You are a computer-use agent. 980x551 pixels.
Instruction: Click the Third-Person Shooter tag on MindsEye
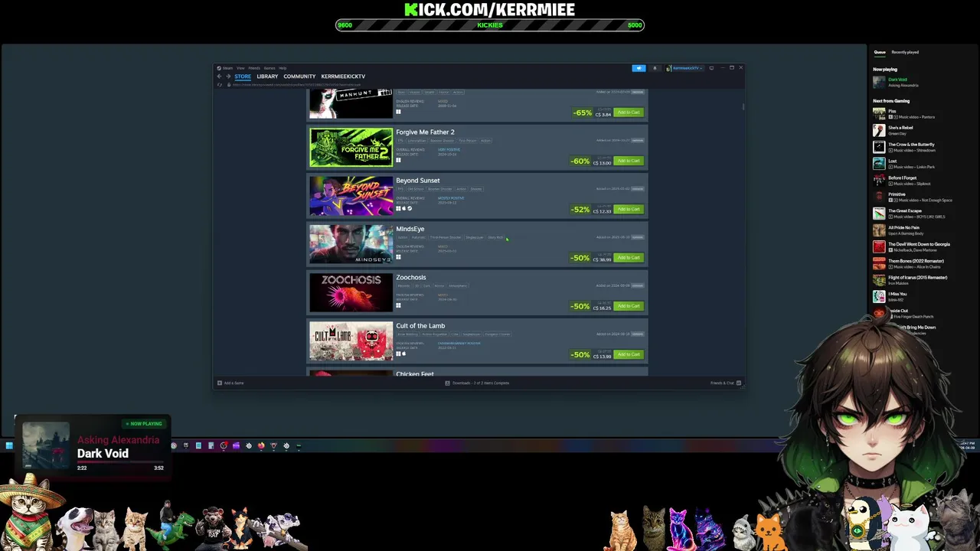click(x=446, y=237)
